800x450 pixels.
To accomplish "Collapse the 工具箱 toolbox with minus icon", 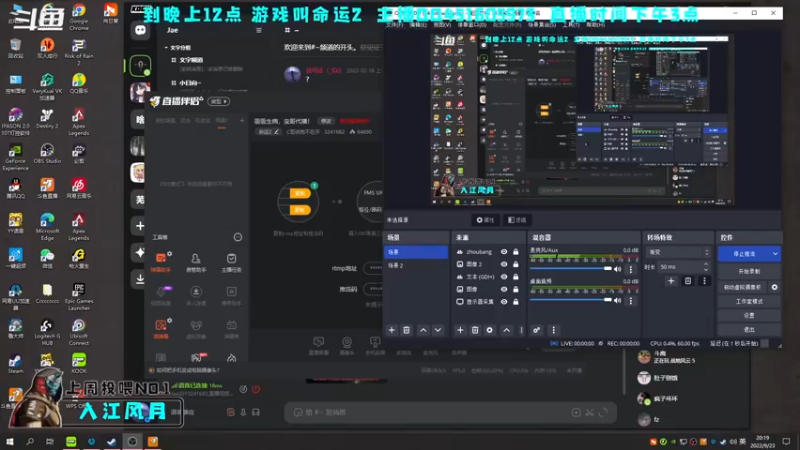I will (x=238, y=237).
